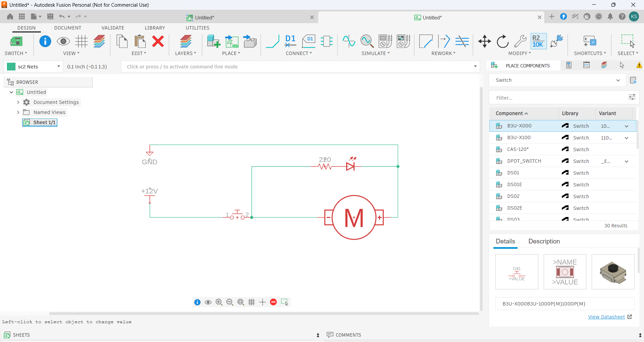Click the green waveform Simulate icon
The width and height of the screenshot is (644, 342).
click(x=349, y=41)
